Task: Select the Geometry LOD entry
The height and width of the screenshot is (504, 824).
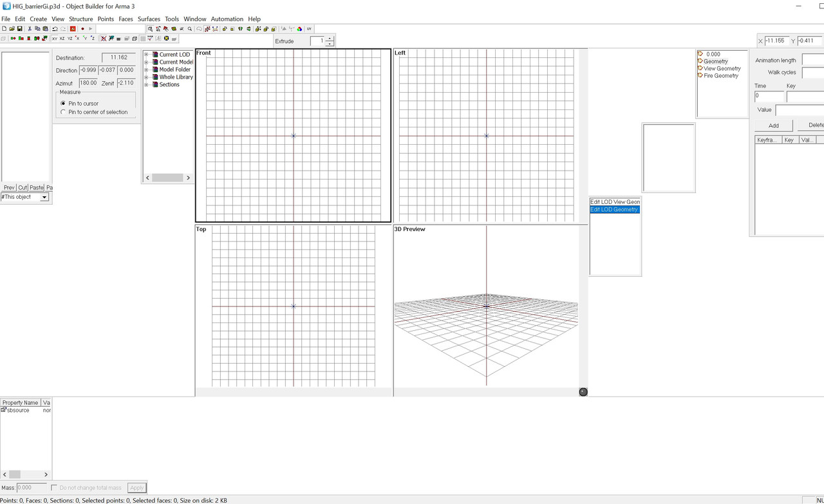Action: (x=715, y=61)
